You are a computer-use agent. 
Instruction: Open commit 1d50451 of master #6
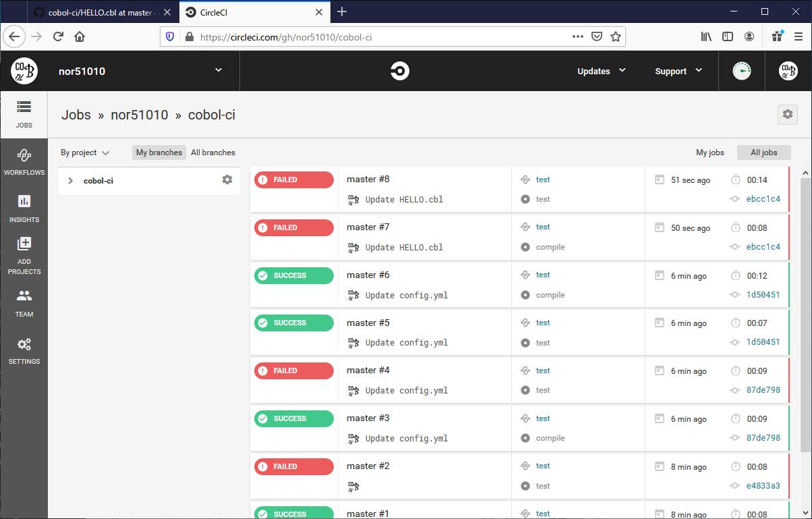point(763,295)
